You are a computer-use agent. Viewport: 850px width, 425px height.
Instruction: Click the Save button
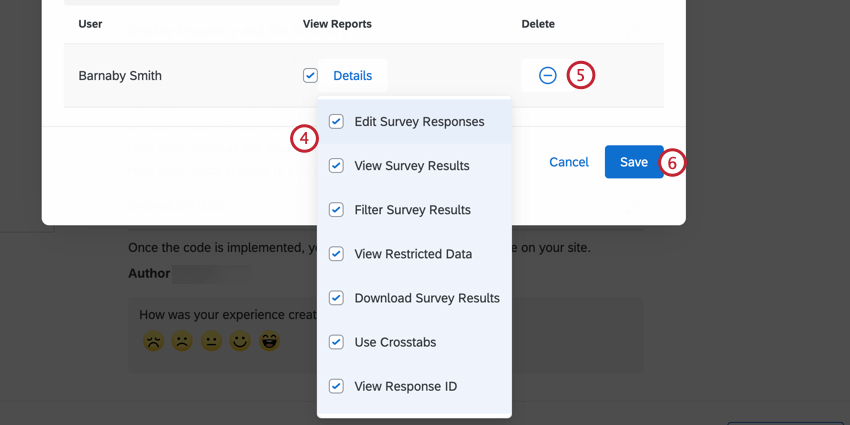633,162
